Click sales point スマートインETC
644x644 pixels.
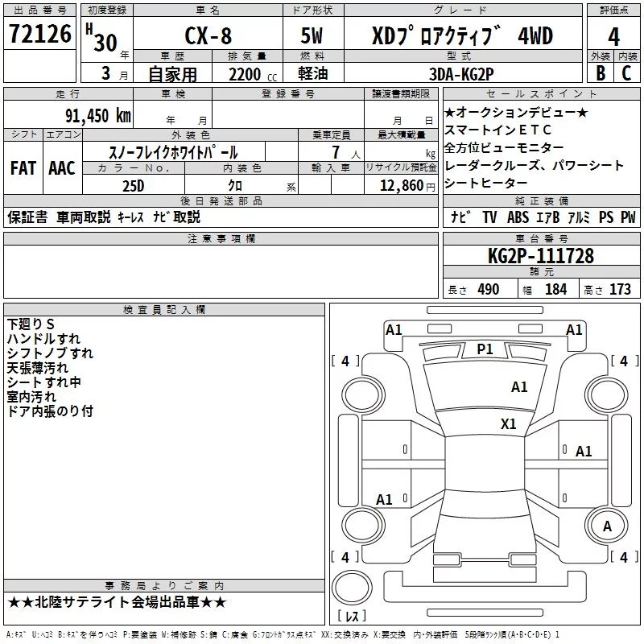(497, 130)
